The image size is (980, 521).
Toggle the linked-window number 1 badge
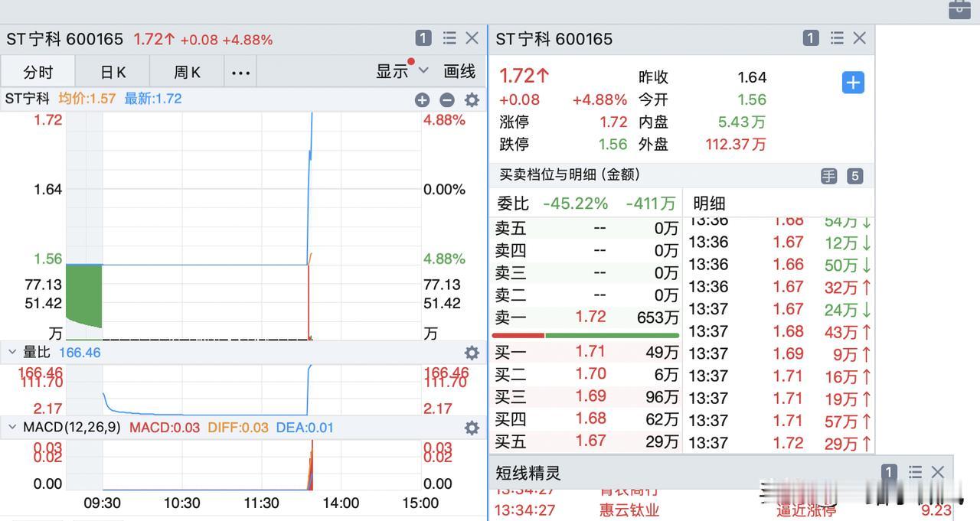[422, 37]
